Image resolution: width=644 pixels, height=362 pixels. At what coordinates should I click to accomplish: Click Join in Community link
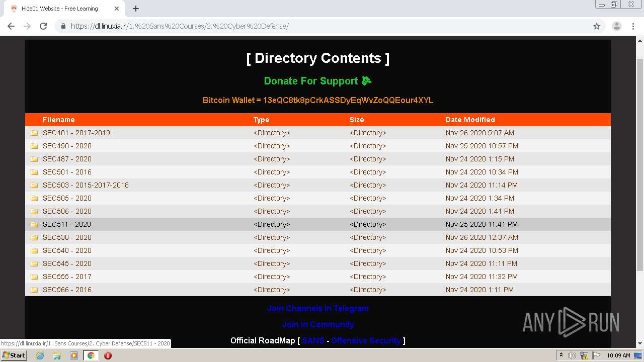point(317,324)
